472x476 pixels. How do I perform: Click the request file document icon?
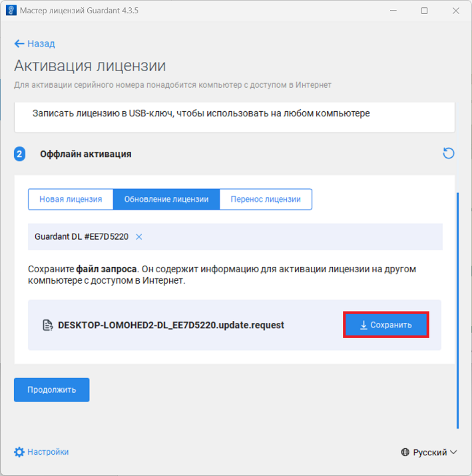pos(47,326)
